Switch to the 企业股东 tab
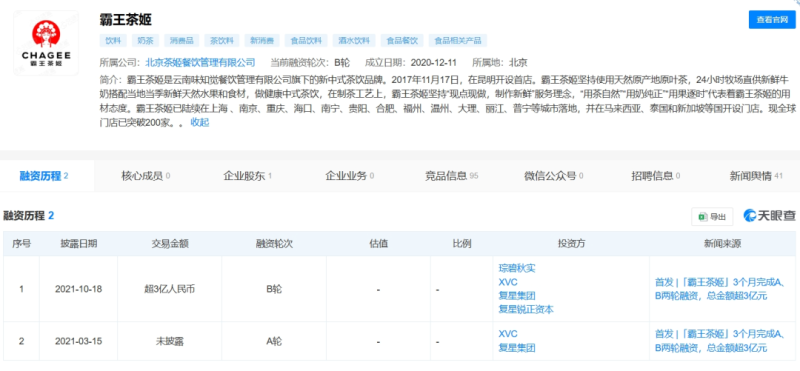The width and height of the screenshot is (800, 371). click(247, 176)
